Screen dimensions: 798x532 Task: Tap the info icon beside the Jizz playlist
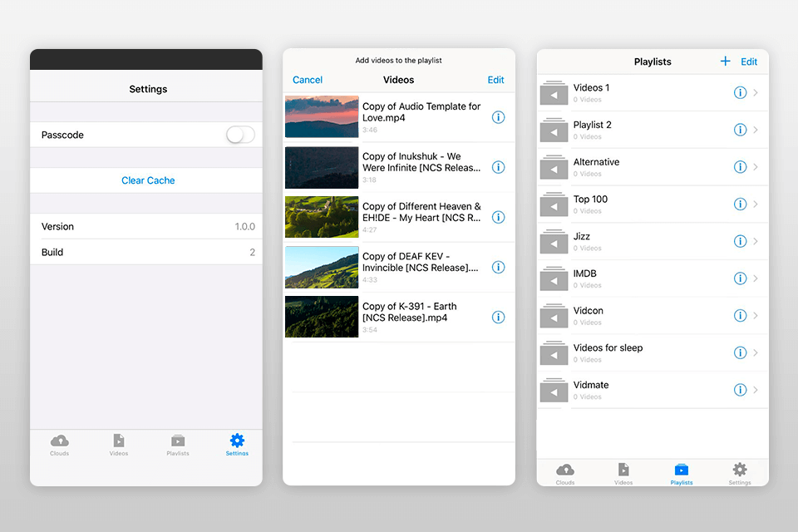pos(740,241)
